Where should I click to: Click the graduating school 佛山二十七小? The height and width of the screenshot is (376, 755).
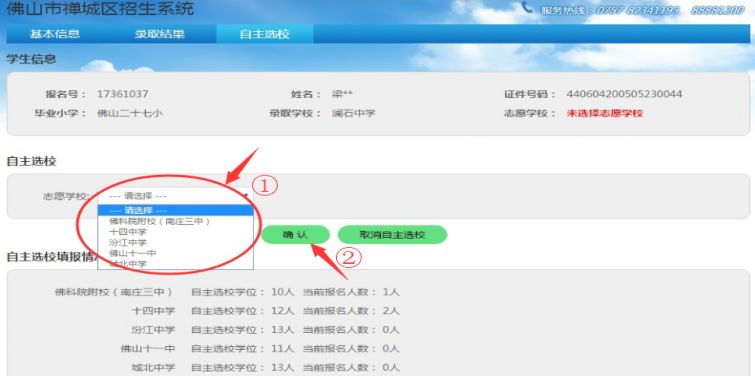click(x=130, y=114)
